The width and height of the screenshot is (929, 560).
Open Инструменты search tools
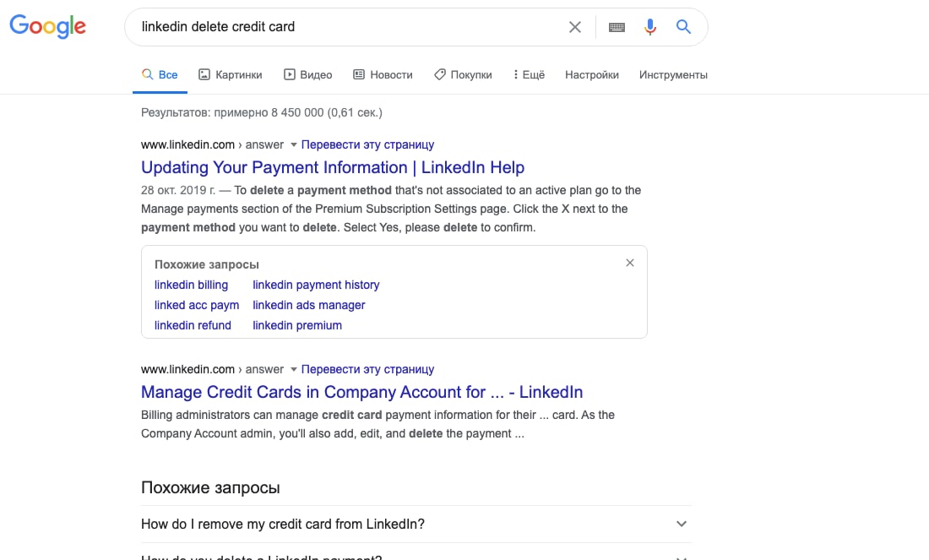coord(673,74)
